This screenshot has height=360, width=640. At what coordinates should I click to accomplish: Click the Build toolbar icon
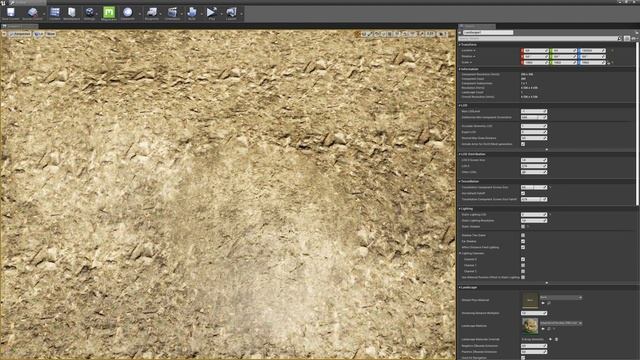click(191, 13)
